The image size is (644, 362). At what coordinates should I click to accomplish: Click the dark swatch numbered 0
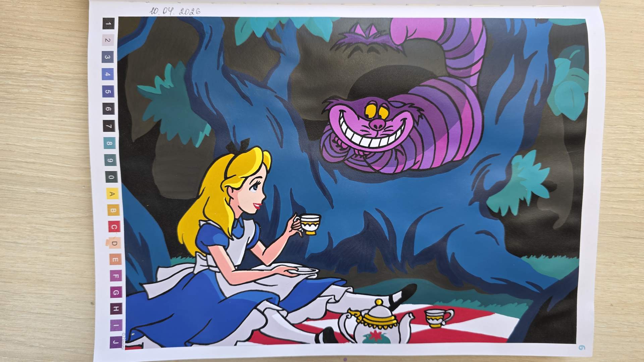pyautogui.click(x=111, y=177)
